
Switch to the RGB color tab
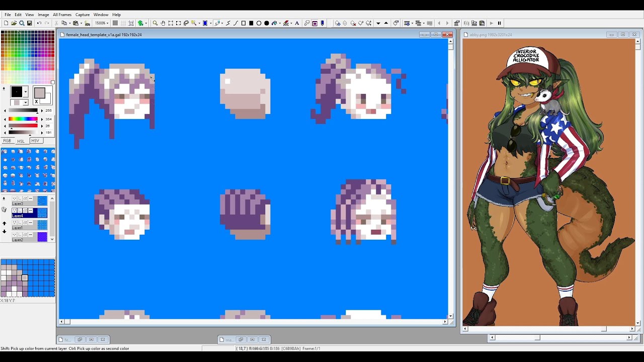point(7,141)
